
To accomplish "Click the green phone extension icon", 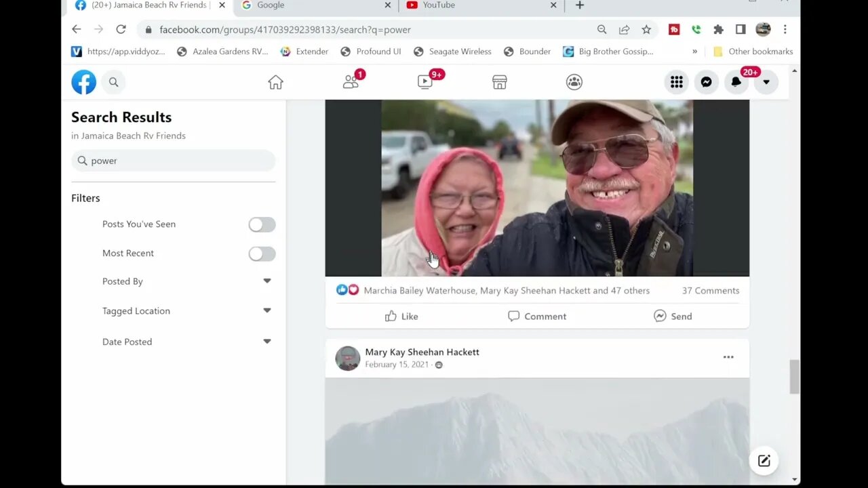I will 696,29.
